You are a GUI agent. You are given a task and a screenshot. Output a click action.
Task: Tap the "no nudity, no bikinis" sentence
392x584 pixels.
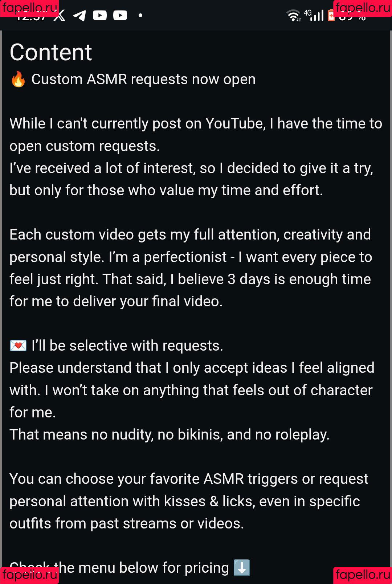pos(170,435)
